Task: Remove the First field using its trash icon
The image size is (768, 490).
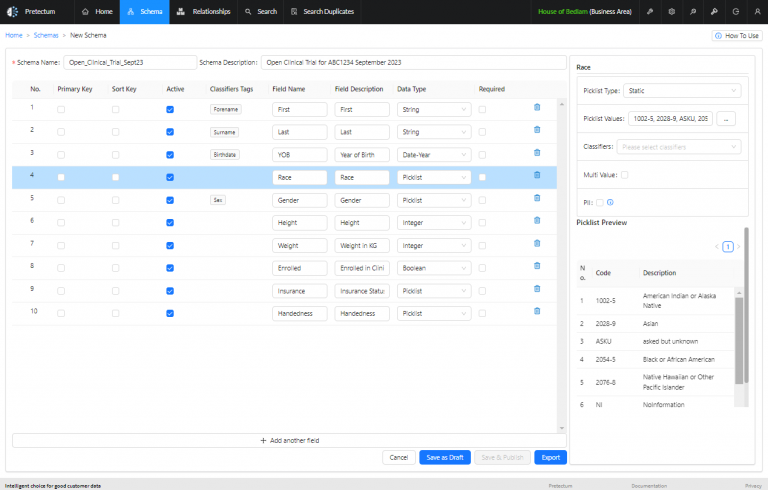Action: 537,107
